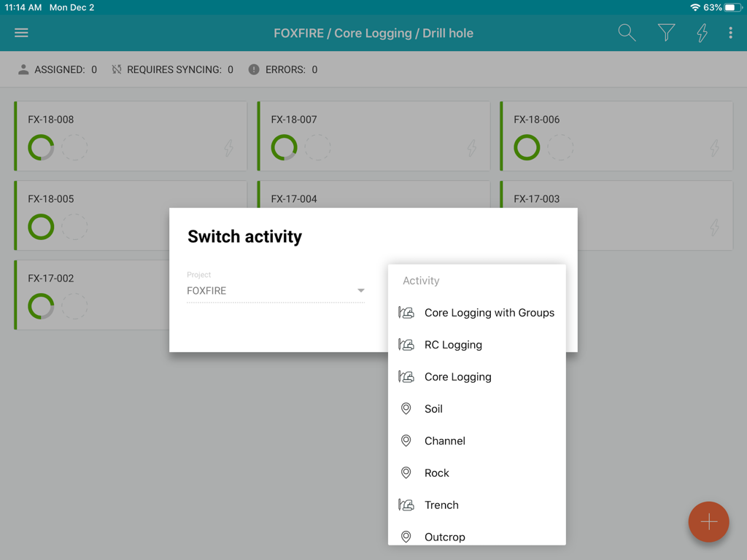This screenshot has height=560, width=747.
Task: Choose Core Logging with Groups activity
Action: click(489, 312)
